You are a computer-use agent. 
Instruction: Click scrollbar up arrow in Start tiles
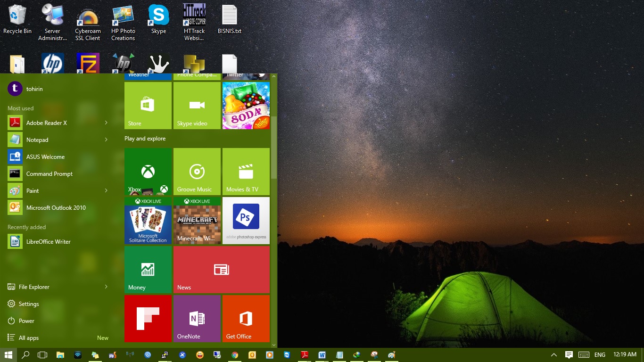click(273, 76)
